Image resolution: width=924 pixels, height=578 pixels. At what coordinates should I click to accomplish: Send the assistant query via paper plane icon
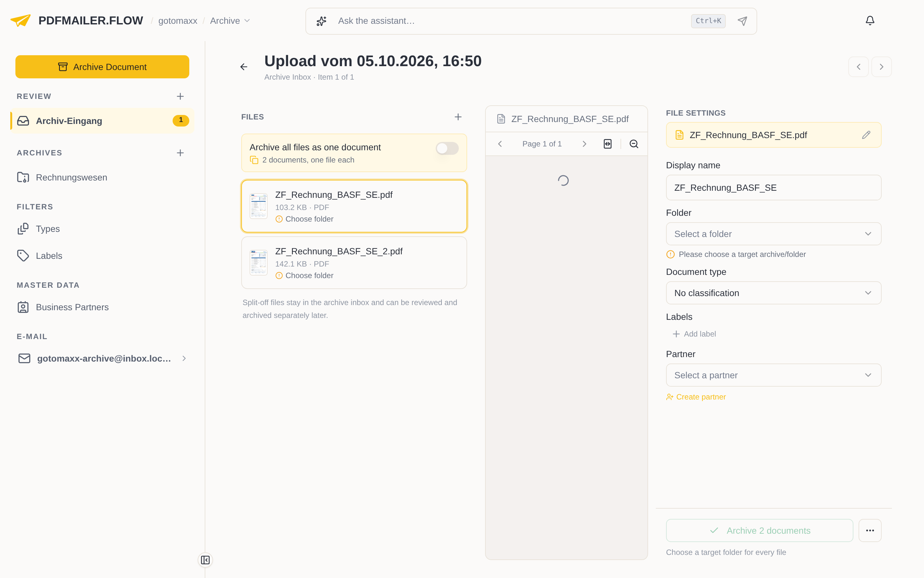(x=742, y=21)
